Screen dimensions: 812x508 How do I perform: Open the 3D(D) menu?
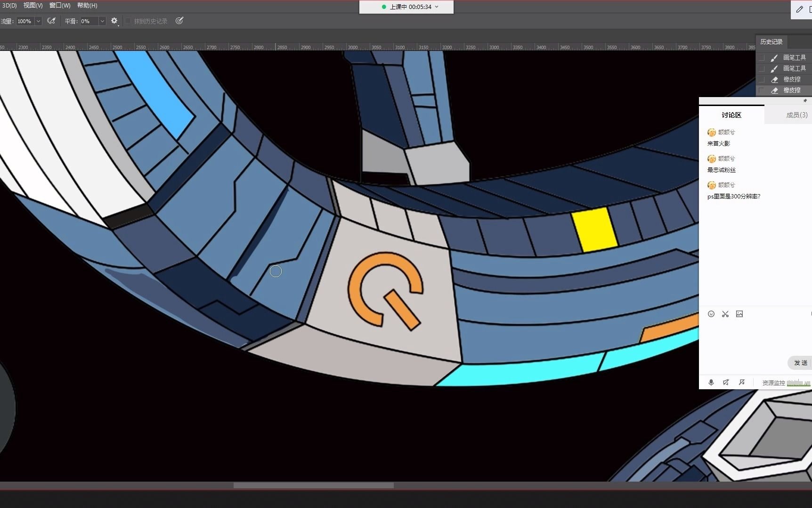pos(9,6)
